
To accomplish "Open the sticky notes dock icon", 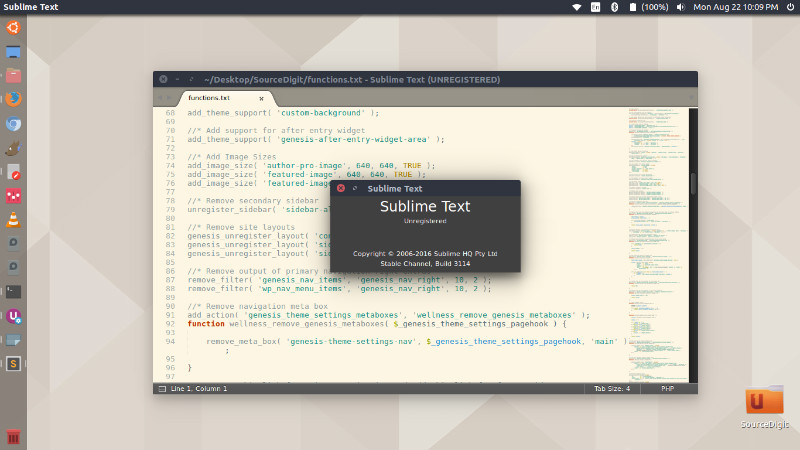I will [x=13, y=340].
